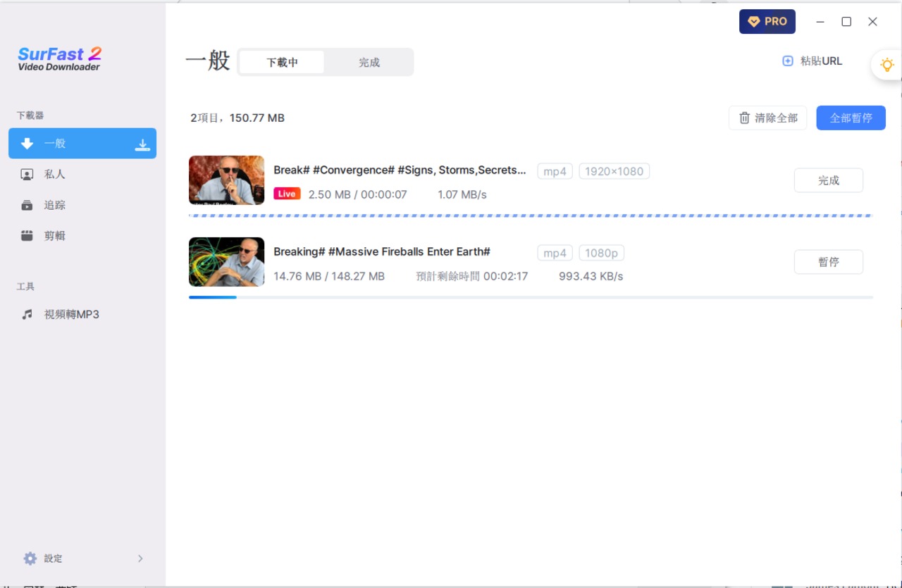902x588 pixels.
Task: Click the Massive Fireballs progress bar
Action: click(x=530, y=297)
